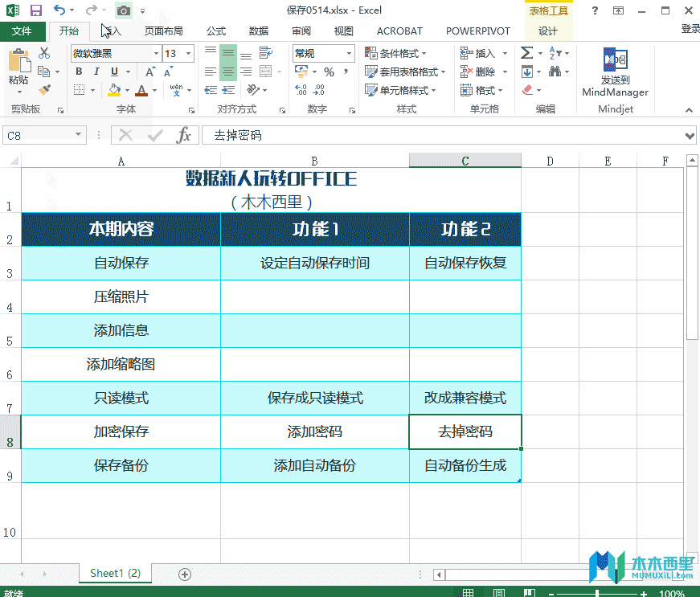Activate the Format Painter brush
The width and height of the screenshot is (700, 597).
[43, 90]
